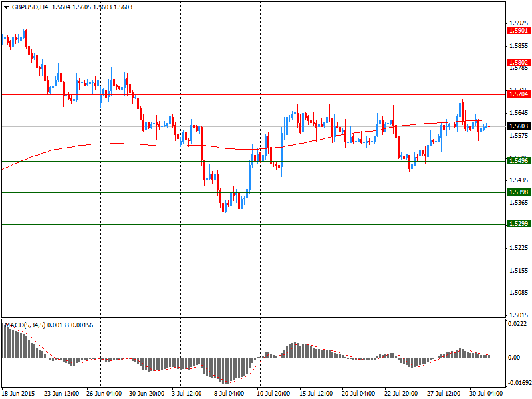Select the 1.5496 support price label
This screenshot has width=532, height=399.
coord(518,160)
